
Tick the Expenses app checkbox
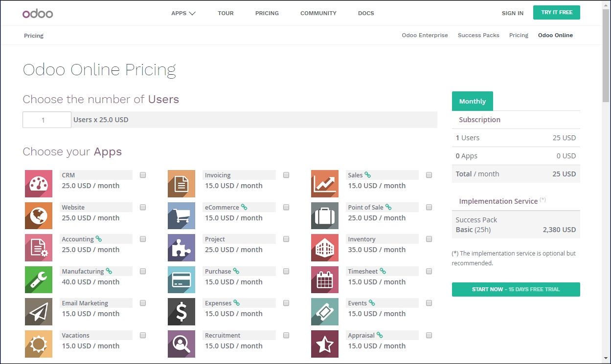click(x=286, y=303)
